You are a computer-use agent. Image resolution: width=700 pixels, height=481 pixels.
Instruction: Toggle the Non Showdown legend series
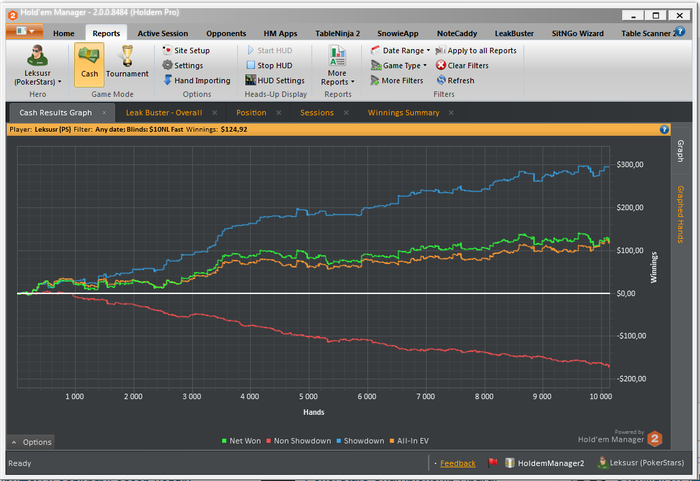299,441
